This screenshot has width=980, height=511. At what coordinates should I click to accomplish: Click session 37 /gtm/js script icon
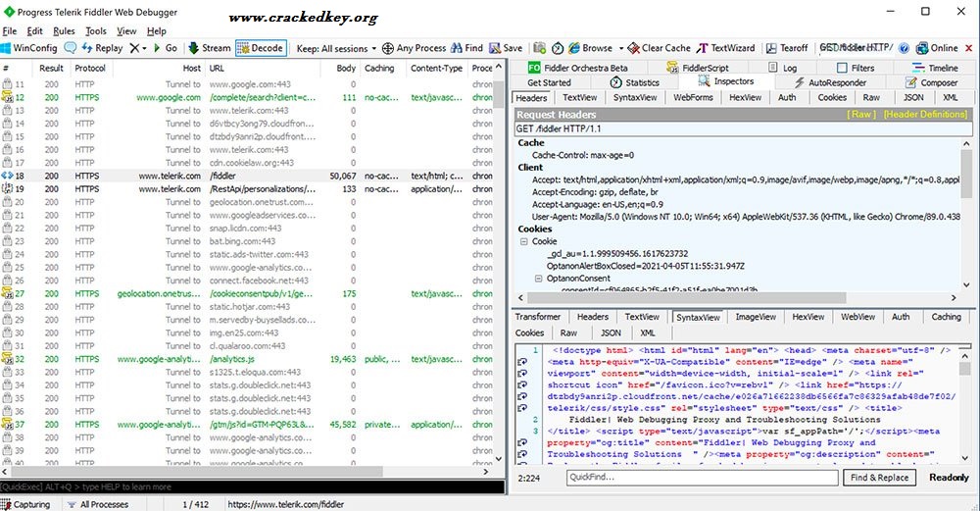[7, 424]
